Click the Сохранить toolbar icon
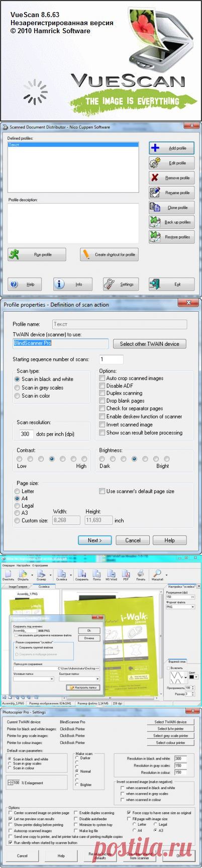202x868 pixels. point(81,575)
